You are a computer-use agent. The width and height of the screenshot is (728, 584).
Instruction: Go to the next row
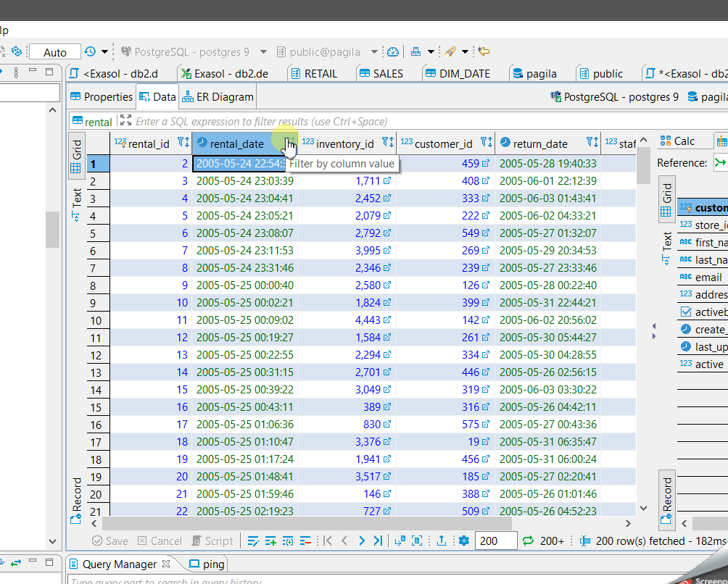[x=362, y=541]
